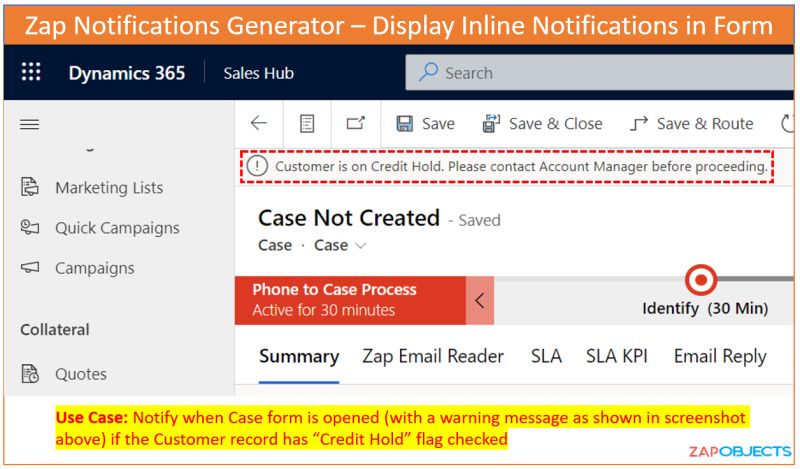Click the magnifier search icon

[x=429, y=72]
